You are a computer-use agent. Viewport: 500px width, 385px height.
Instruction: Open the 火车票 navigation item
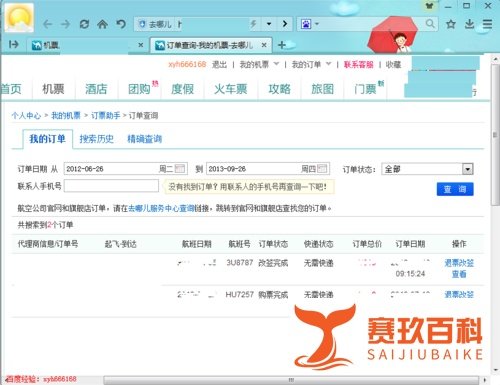pos(231,89)
